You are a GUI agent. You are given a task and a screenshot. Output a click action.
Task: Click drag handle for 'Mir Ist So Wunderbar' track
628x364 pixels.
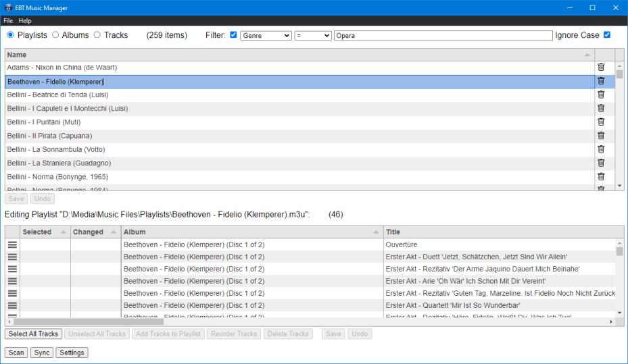click(x=12, y=305)
